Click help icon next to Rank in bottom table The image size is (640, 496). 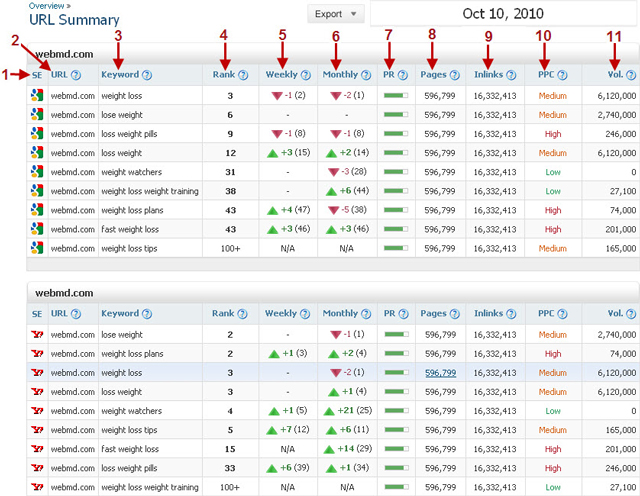240,314
